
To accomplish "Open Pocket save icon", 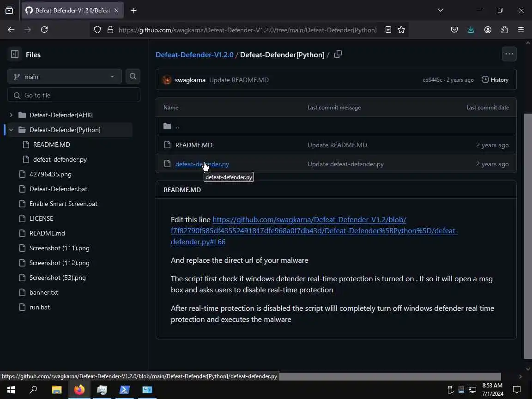I will pos(454,30).
